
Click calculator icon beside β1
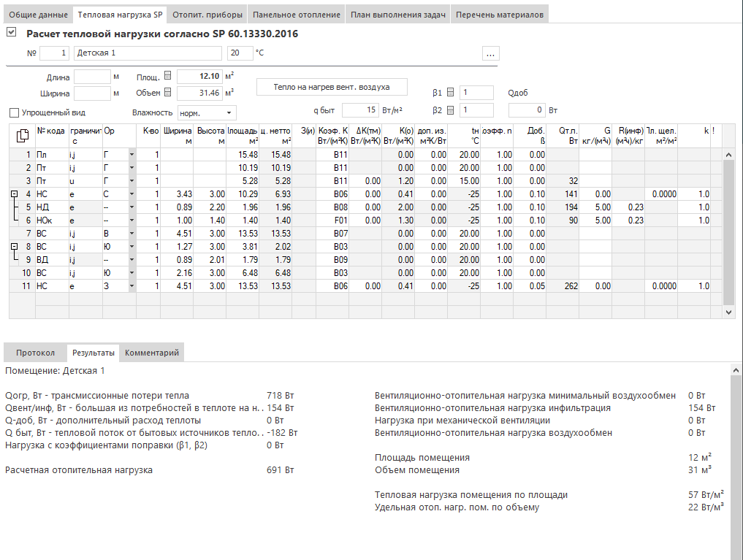[450, 93]
